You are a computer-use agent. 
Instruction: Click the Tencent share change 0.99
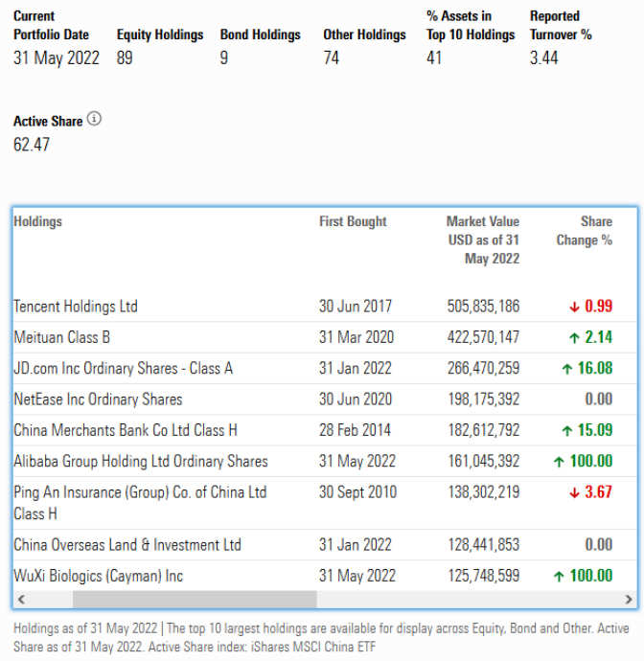pos(598,306)
